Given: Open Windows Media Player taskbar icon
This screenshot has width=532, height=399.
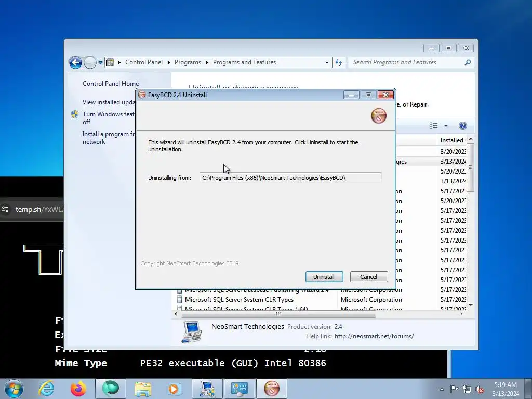Looking at the screenshot, I should pyautogui.click(x=175, y=389).
